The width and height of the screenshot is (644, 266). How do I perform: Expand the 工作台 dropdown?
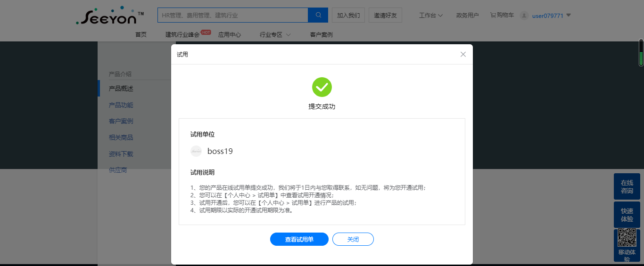click(x=431, y=15)
